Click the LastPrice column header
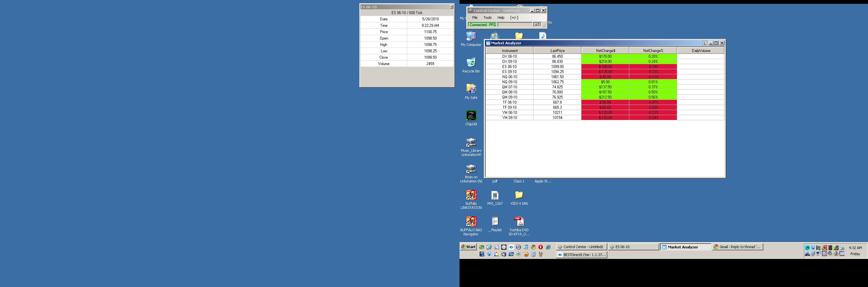868x287 pixels. [x=557, y=50]
